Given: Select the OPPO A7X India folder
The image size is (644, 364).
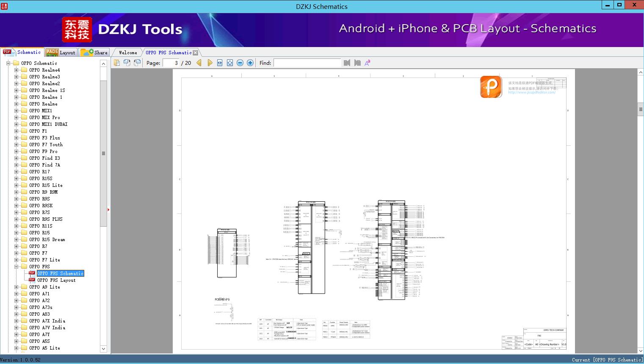Looking at the screenshot, I should click(x=47, y=321).
